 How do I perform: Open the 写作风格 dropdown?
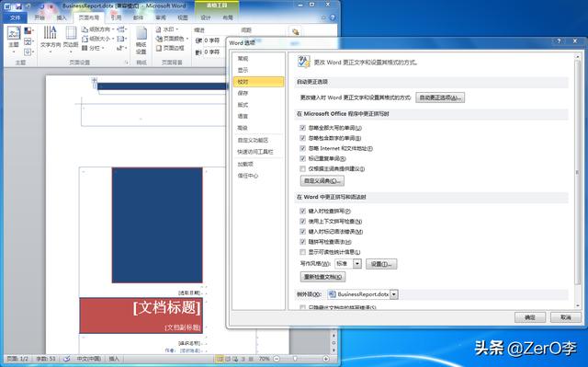(348, 264)
